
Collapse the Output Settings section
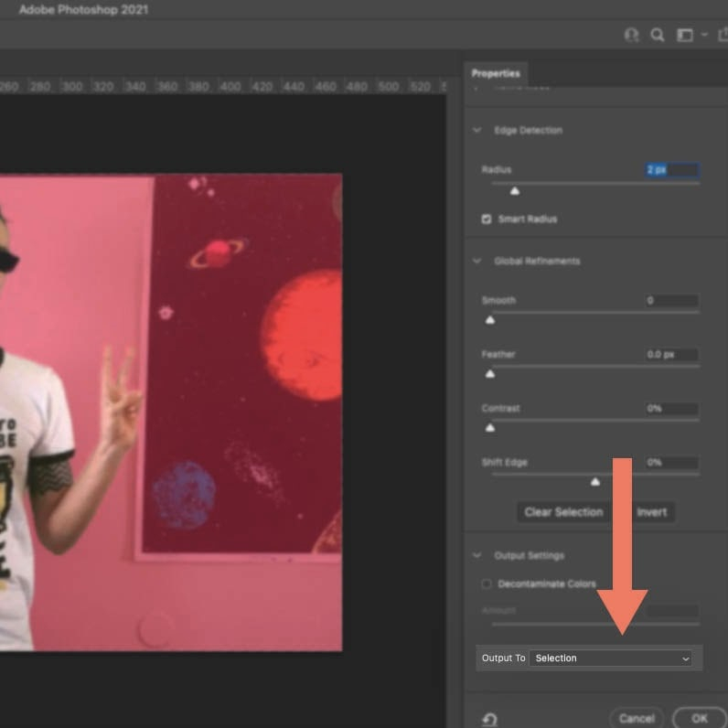[476, 556]
